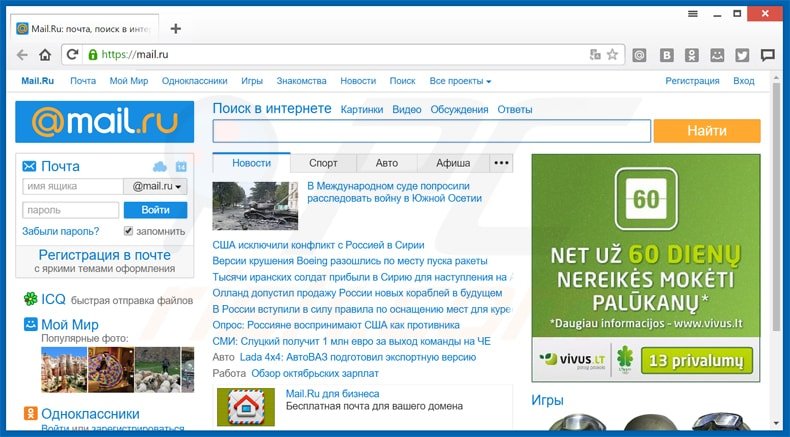
Task: Open the Видео search link
Action: (x=407, y=109)
